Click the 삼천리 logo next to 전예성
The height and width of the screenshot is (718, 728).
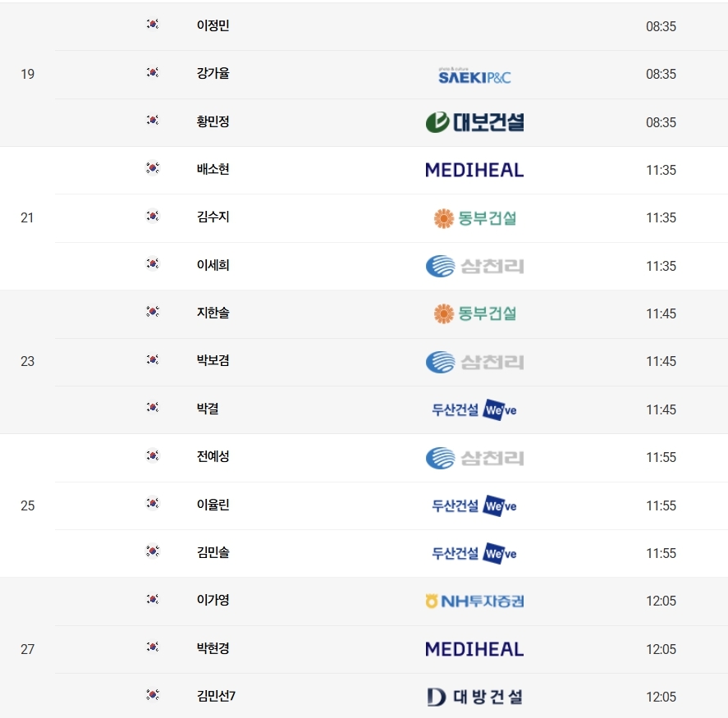474,458
